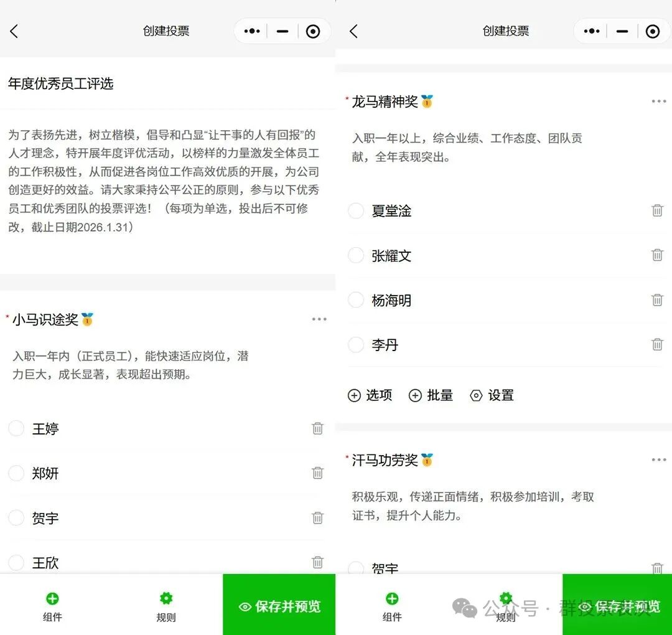Delete option 贺宇 under 汗马功劳奖
Screen dimensions: 672x635
pos(657,567)
